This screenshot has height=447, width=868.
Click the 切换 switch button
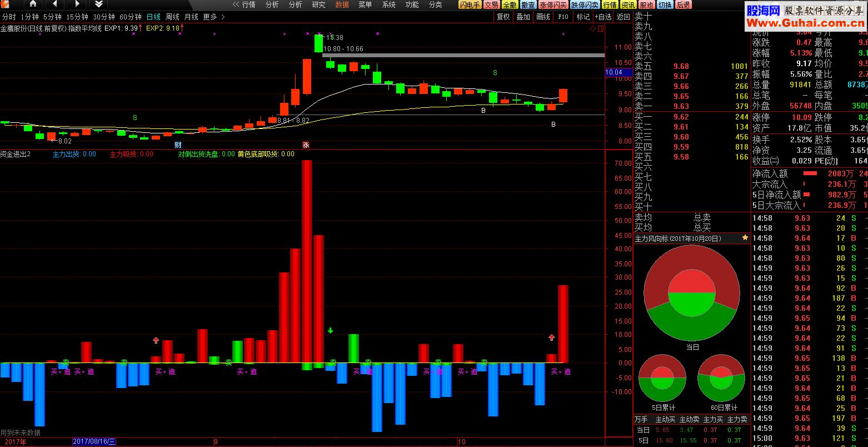point(665,5)
